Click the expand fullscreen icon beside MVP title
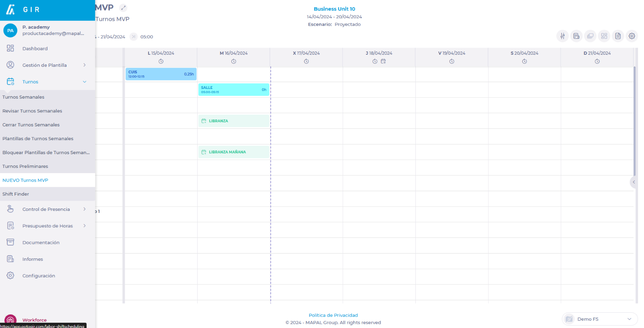Viewport: 644px width, 328px height. [x=124, y=8]
